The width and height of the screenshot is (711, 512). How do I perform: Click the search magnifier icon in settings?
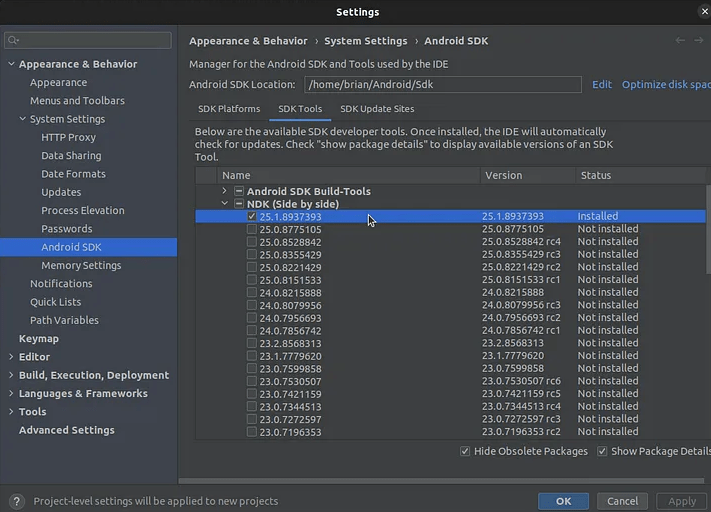[x=13, y=40]
